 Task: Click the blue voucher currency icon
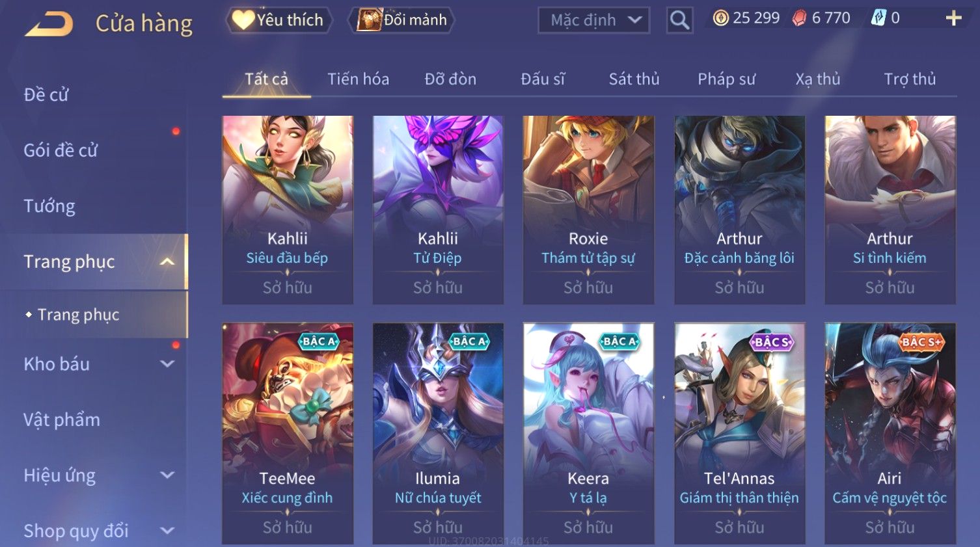(878, 18)
